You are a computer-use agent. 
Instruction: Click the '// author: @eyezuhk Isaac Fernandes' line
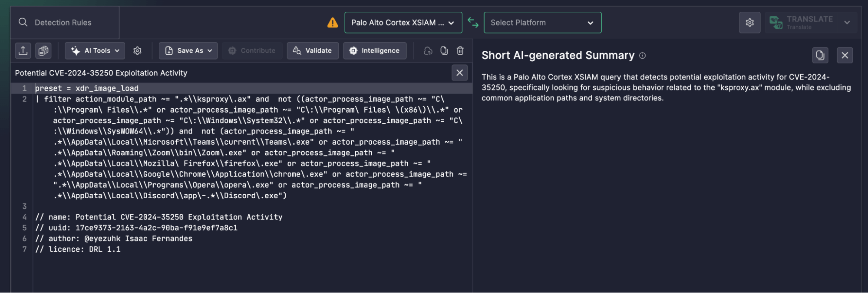point(114,239)
